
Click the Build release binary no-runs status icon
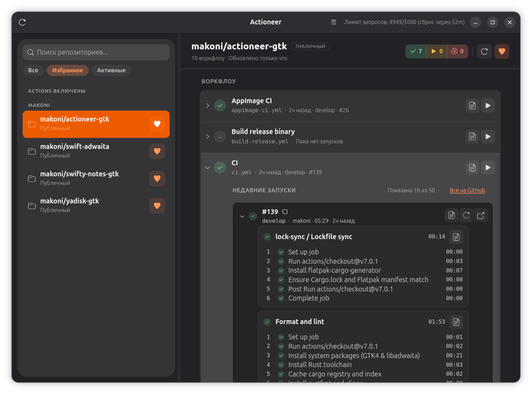[220, 137]
